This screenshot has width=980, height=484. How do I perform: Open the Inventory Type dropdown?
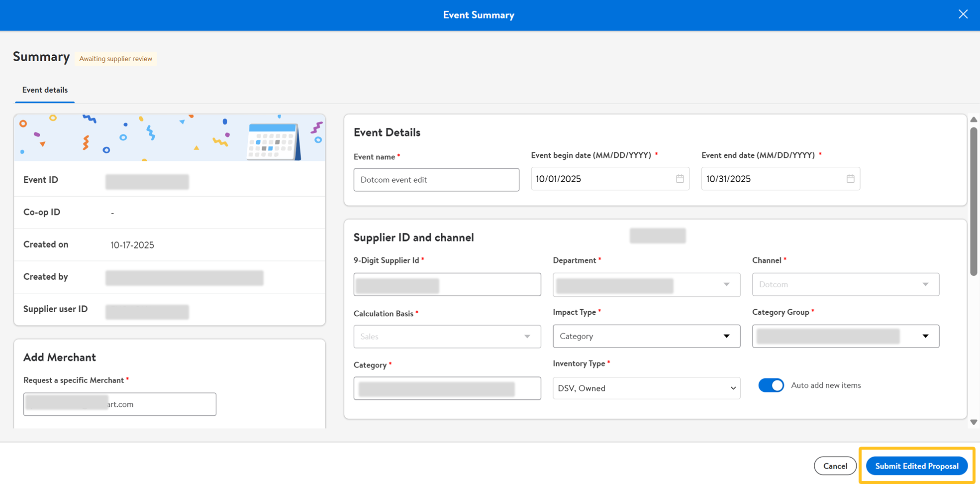pos(646,388)
